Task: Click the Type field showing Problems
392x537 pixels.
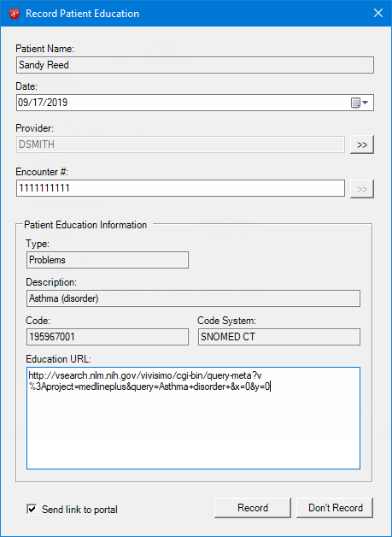Action: pos(108,260)
